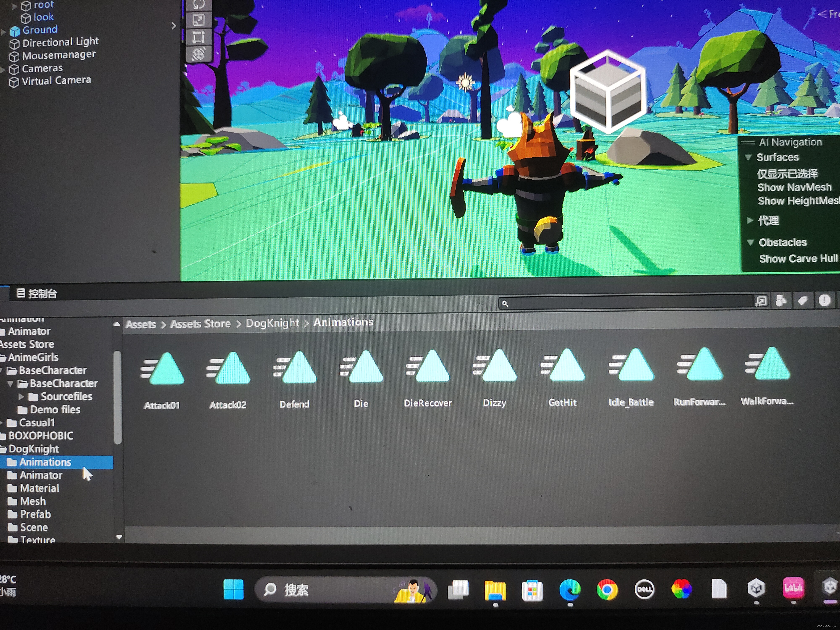Open Google Chrome from the taskbar
Screen dimensions: 840x630
coord(607,589)
